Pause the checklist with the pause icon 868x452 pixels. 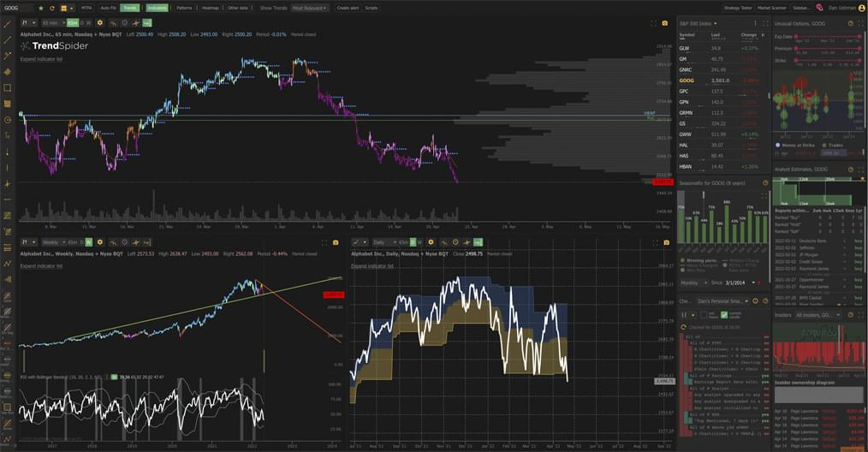point(684,315)
